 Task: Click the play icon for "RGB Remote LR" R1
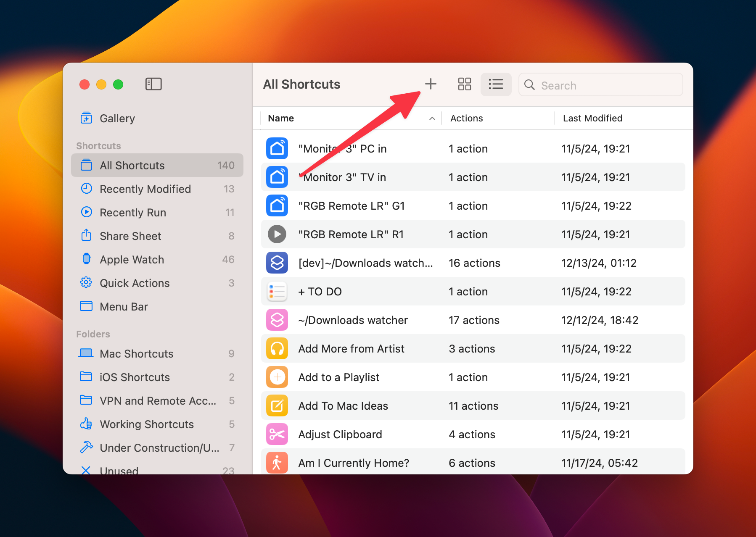(x=277, y=234)
